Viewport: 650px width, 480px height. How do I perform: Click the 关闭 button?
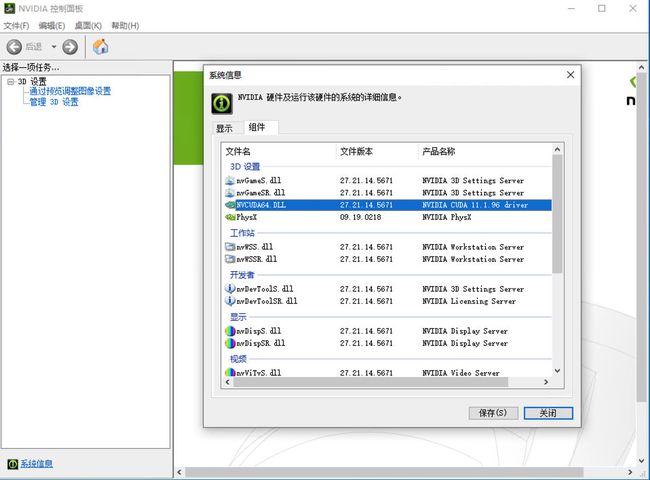tap(548, 413)
